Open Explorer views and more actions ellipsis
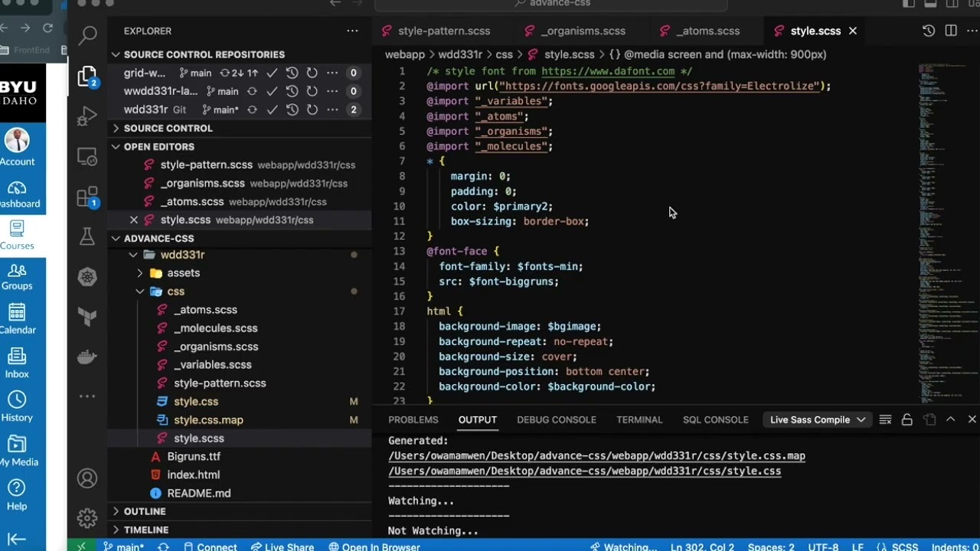The height and width of the screenshot is (551, 980). coord(352,31)
